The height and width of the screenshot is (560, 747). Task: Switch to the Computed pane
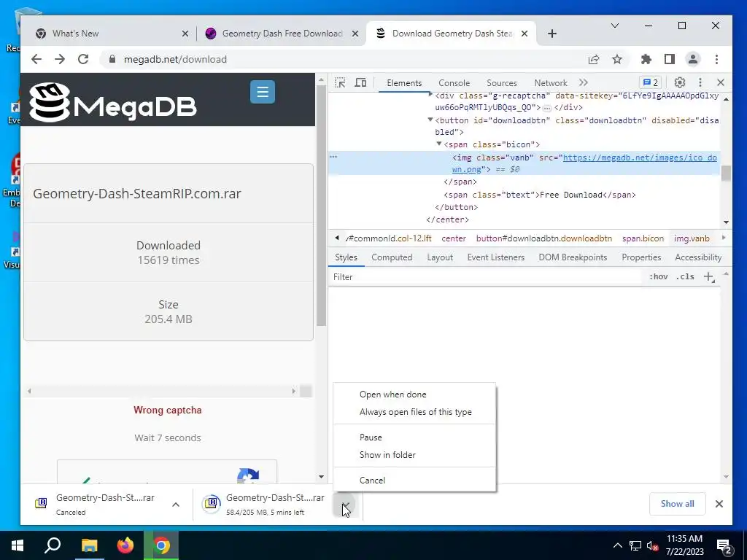392,257
